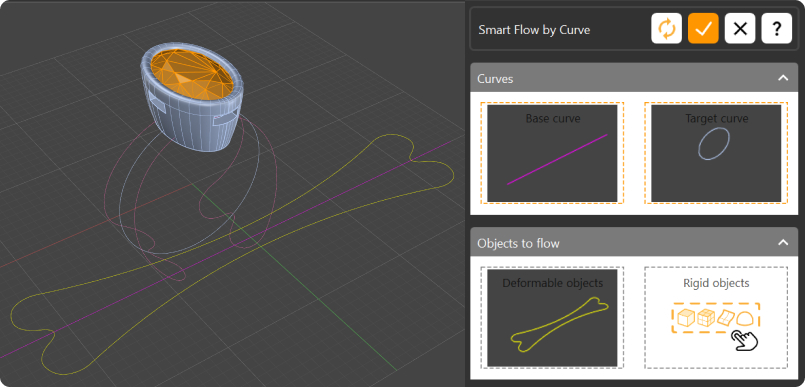Select the sphere shape icon under Rigid objects
This screenshot has height=387, width=805.
coord(745,319)
